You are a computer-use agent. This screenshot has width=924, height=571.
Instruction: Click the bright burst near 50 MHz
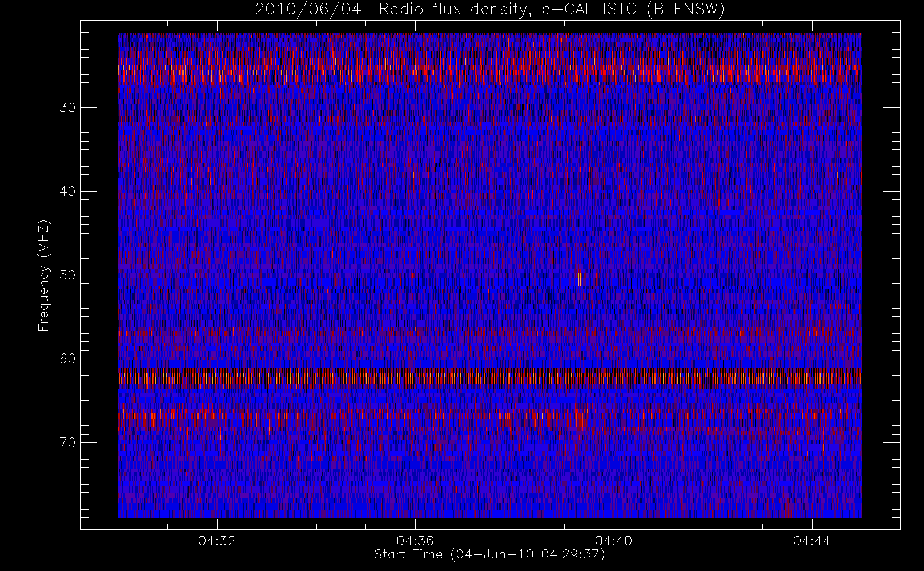pos(579,278)
